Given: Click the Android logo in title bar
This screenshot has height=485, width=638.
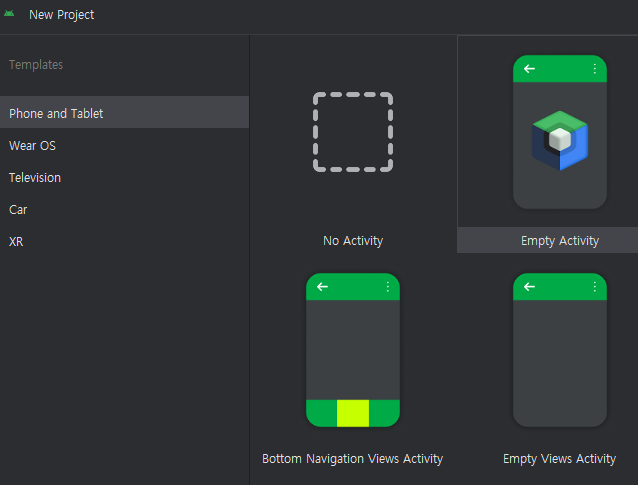Looking at the screenshot, I should [9, 14].
